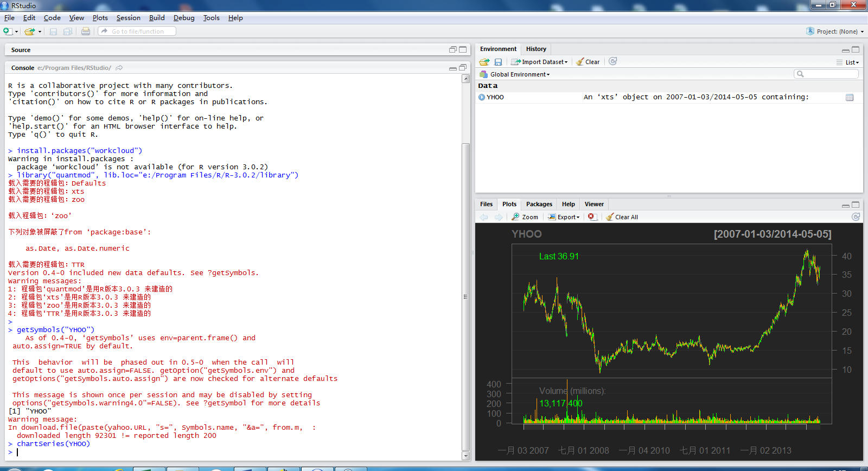Click the print icon in main toolbar
This screenshot has height=471, width=868.
[x=86, y=31]
